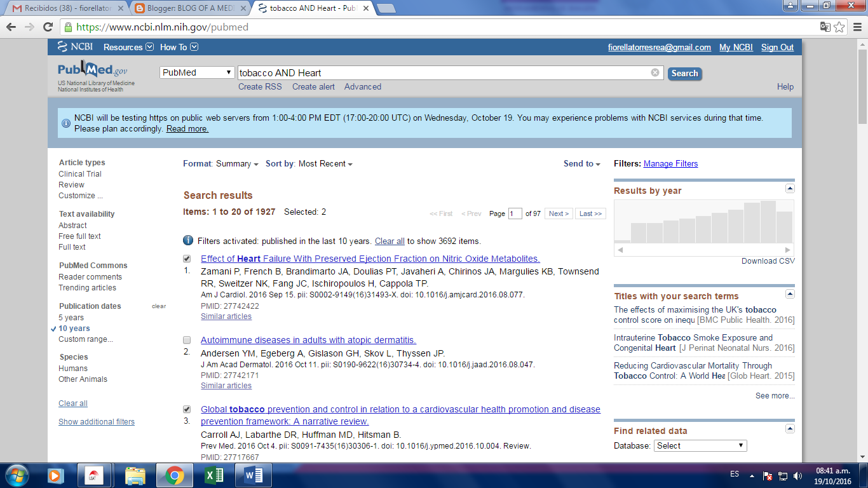Image resolution: width=868 pixels, height=488 pixels.
Task: Open the Resources menu dropdown
Action: pyautogui.click(x=128, y=47)
